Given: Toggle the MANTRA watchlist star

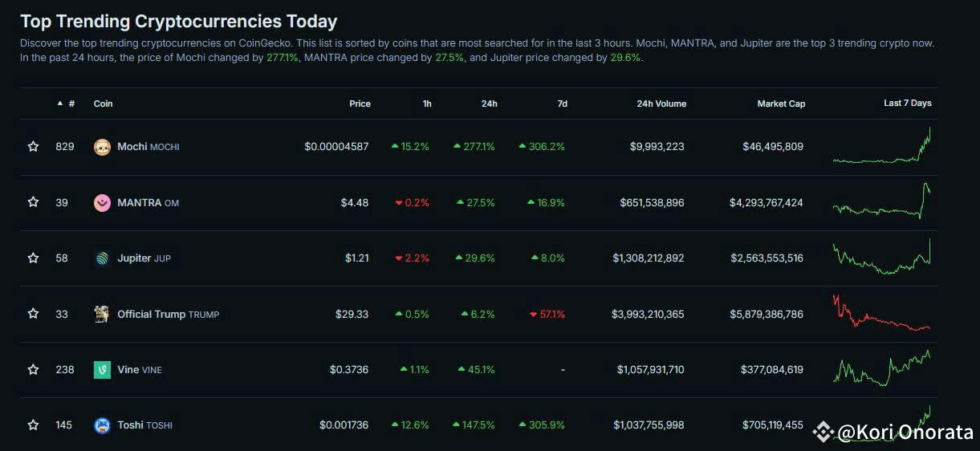Looking at the screenshot, I should (x=33, y=202).
